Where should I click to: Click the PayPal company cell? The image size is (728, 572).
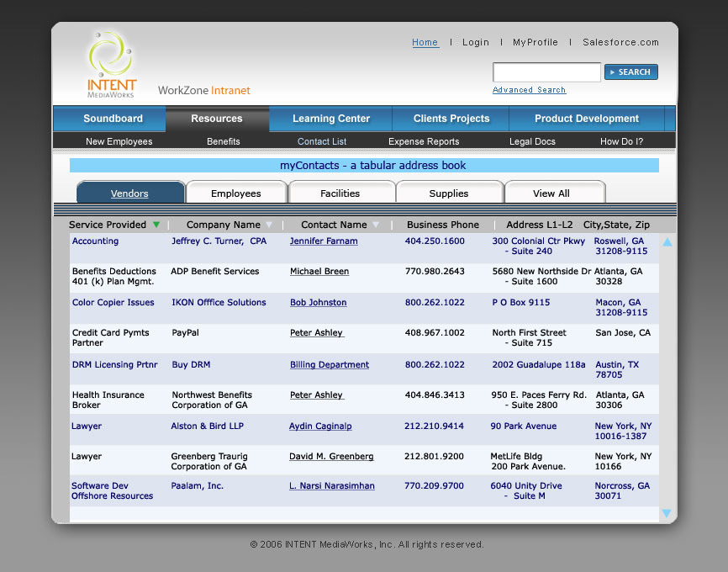pyautogui.click(x=185, y=333)
